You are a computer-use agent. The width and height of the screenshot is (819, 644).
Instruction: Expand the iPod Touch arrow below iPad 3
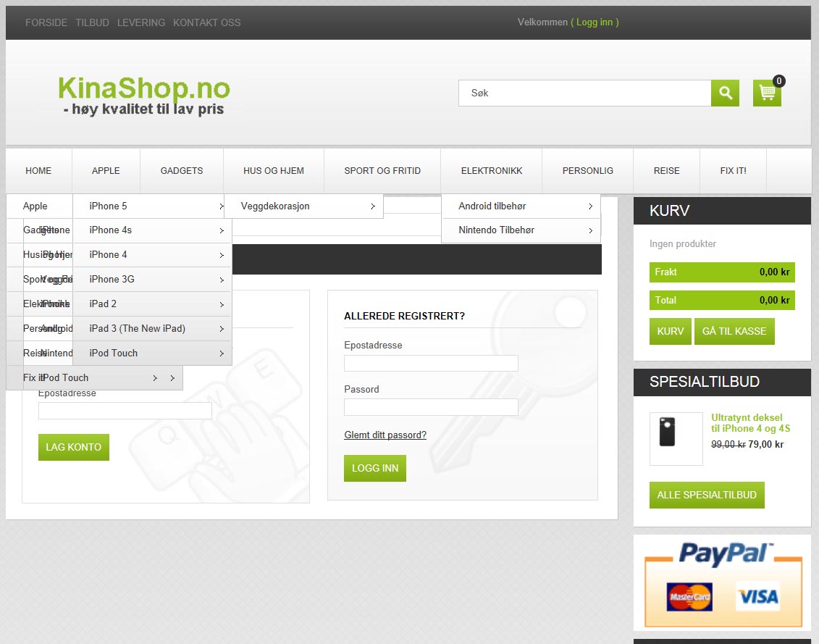coord(222,354)
